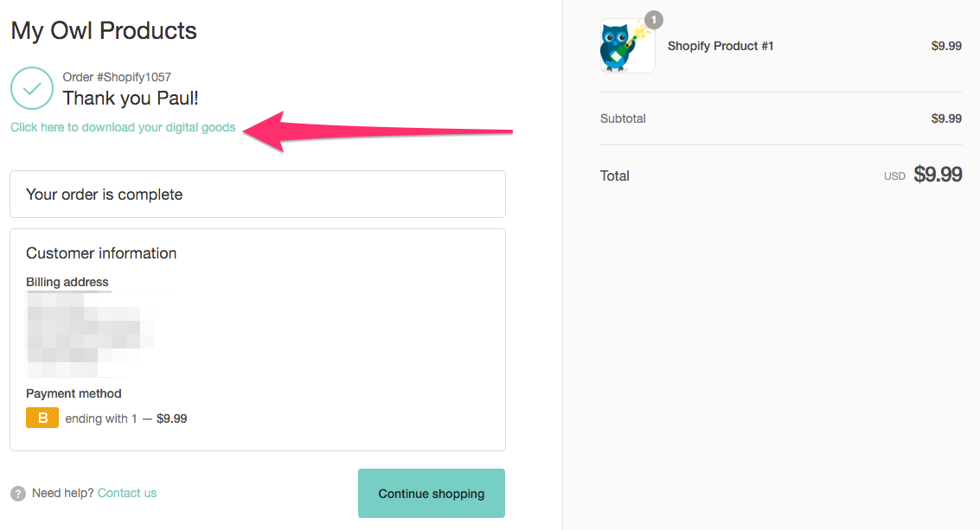
Task: Click the Shopify Product #1 item name
Action: click(x=721, y=46)
